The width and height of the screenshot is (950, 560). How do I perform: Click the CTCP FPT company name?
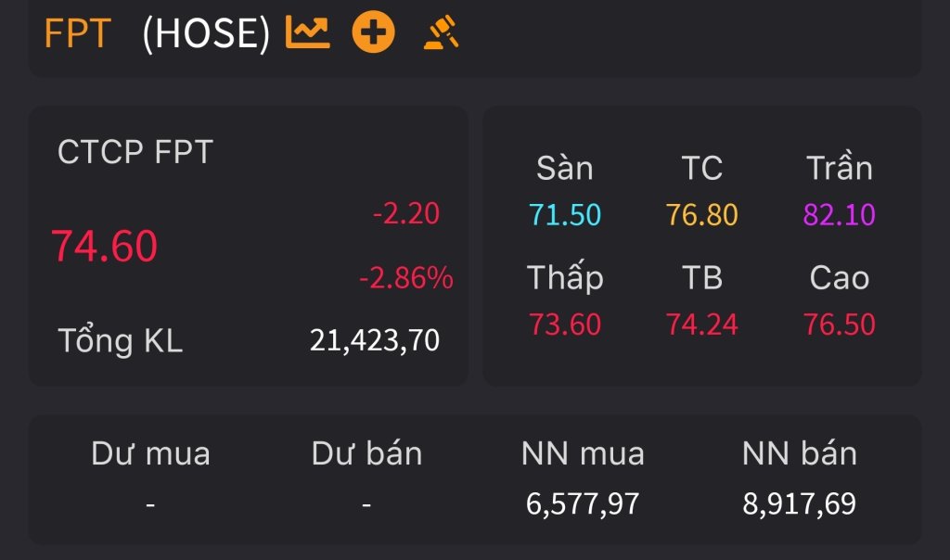(135, 151)
